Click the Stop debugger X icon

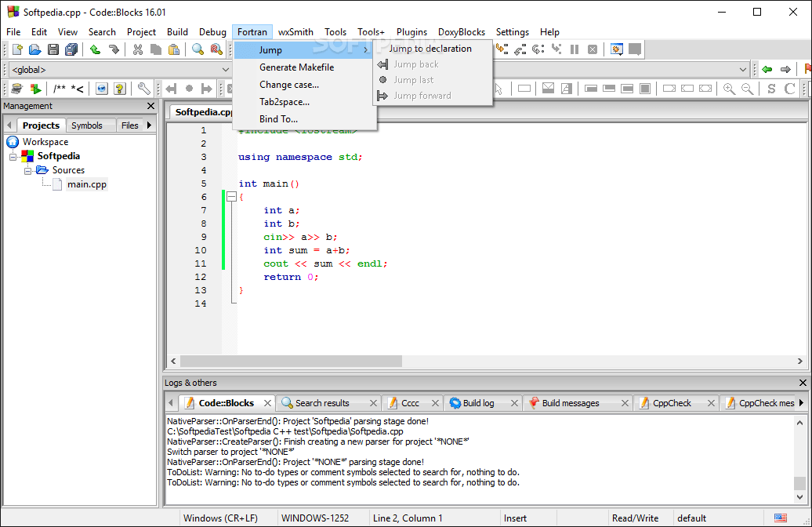point(593,49)
